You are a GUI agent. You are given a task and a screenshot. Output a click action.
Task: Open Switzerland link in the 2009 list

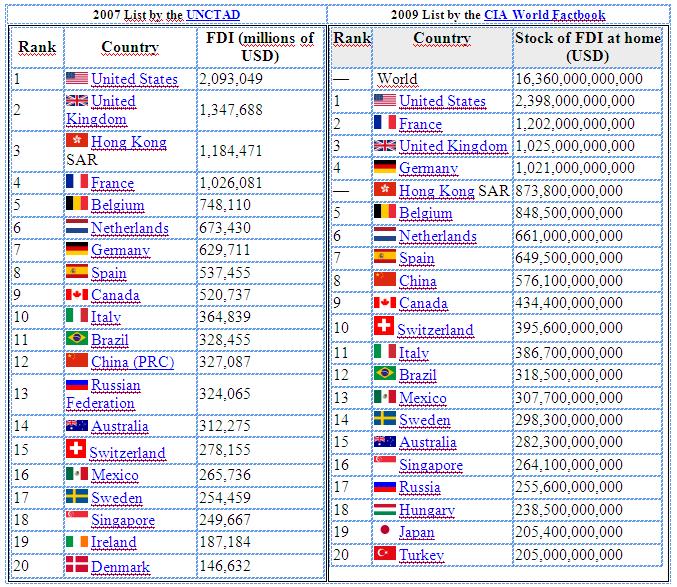435,331
